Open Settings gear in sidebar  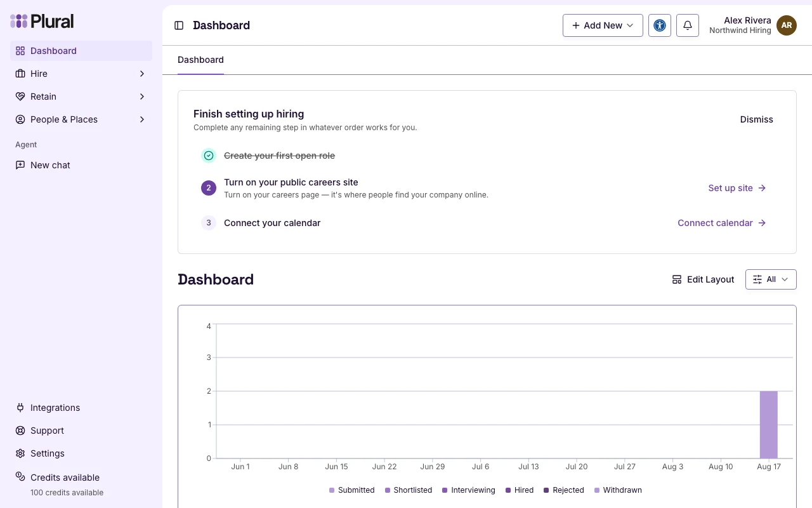[x=20, y=453]
